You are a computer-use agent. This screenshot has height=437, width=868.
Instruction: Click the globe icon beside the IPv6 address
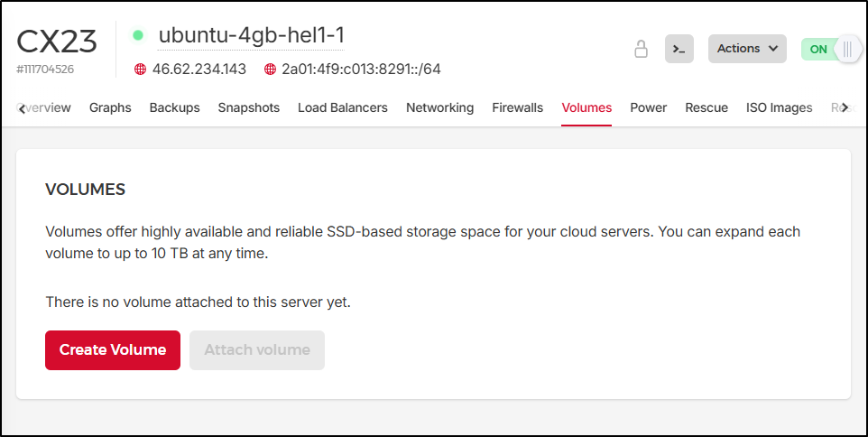tap(270, 70)
